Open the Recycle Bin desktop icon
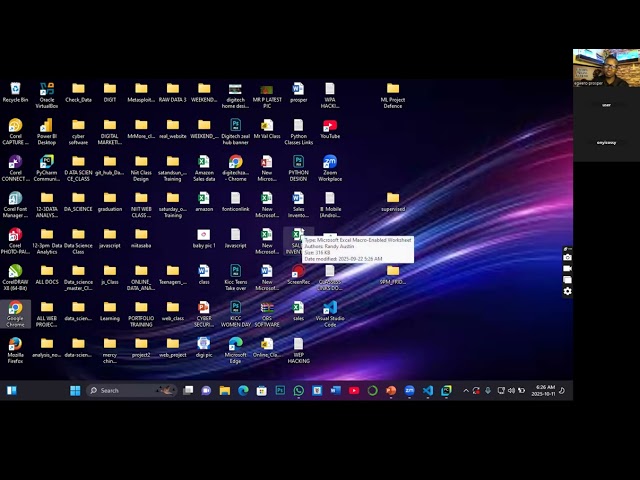Viewport: 640px width, 480px height. [x=15, y=90]
